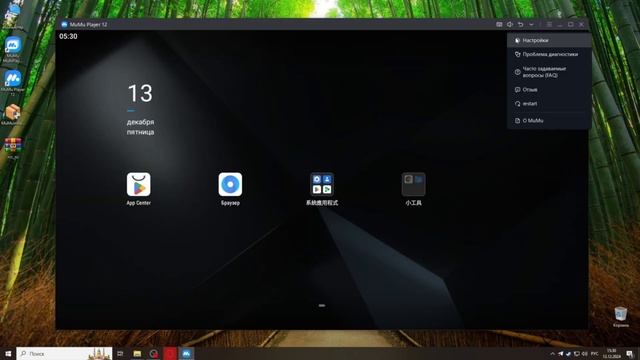Toggle the hamburger menu icon in title bar

click(549, 24)
